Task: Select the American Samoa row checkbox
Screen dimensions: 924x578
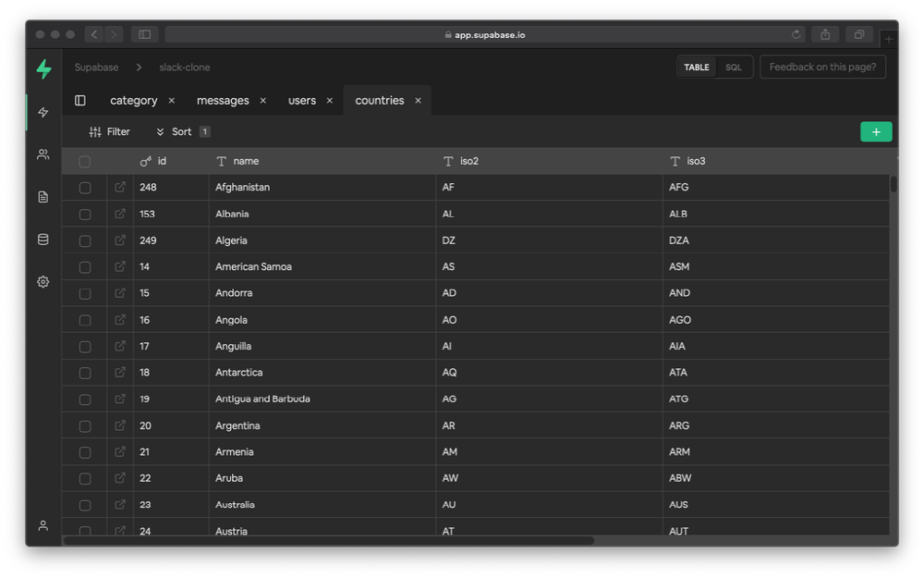Action: (x=85, y=267)
